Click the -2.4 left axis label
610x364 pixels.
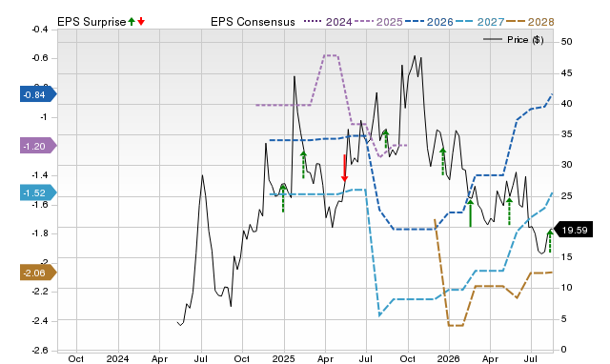pos(40,321)
